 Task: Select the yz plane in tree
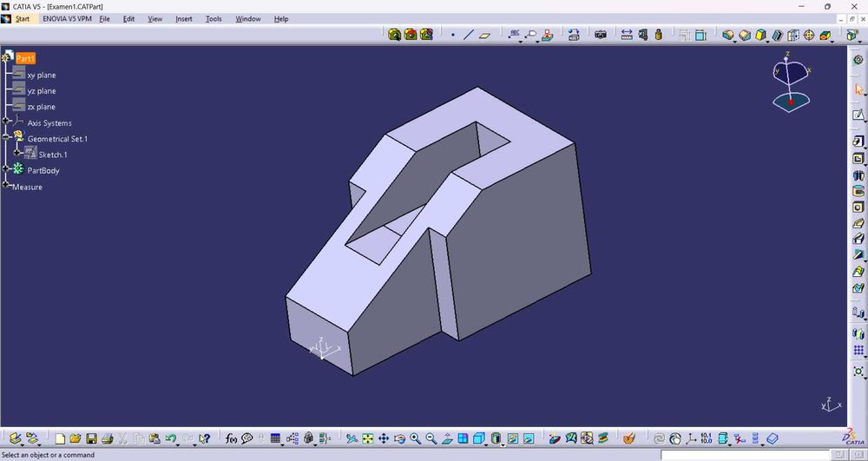42,91
